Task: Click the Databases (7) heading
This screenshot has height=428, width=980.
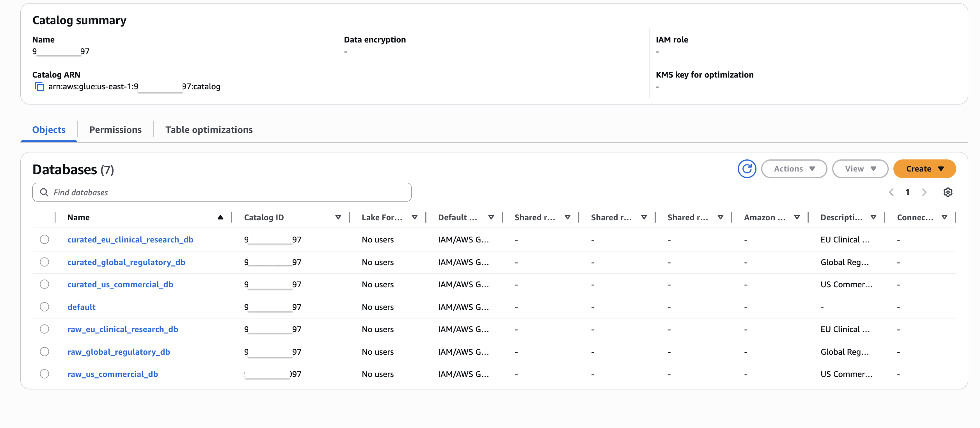Action: pyautogui.click(x=73, y=170)
